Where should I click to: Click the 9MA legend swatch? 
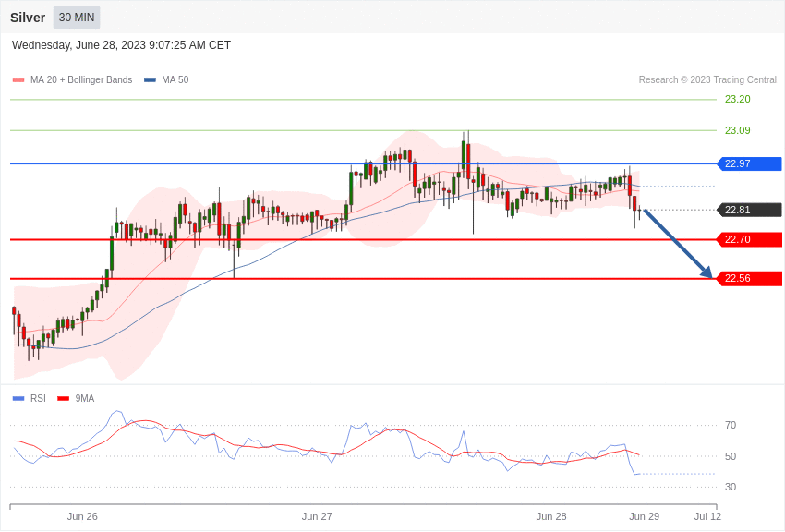pos(63,398)
